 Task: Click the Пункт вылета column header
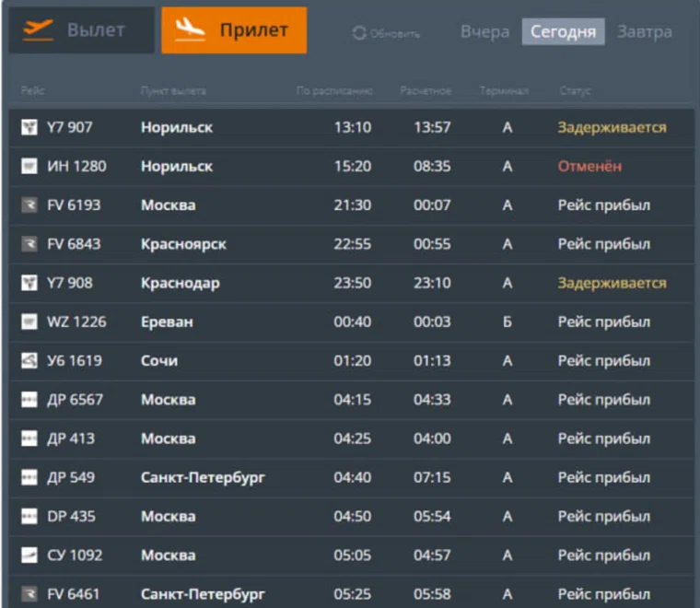click(x=173, y=91)
